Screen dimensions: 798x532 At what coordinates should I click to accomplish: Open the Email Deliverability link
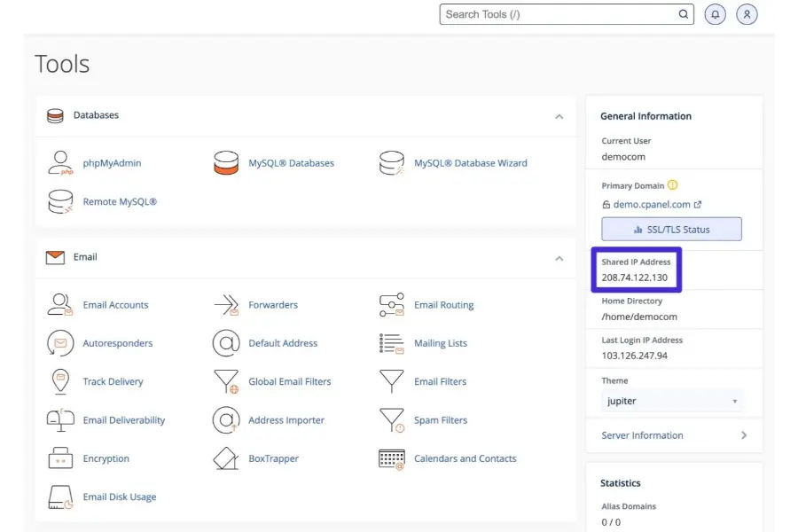click(x=124, y=420)
